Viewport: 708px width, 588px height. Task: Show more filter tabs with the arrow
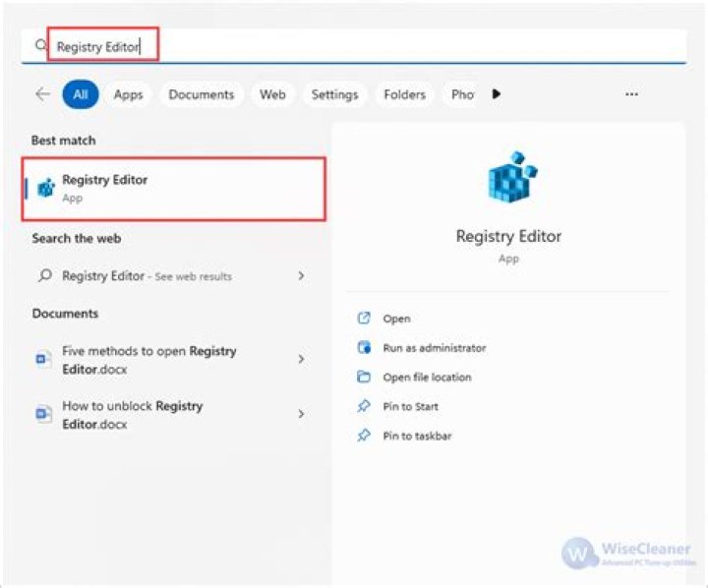pyautogui.click(x=497, y=94)
